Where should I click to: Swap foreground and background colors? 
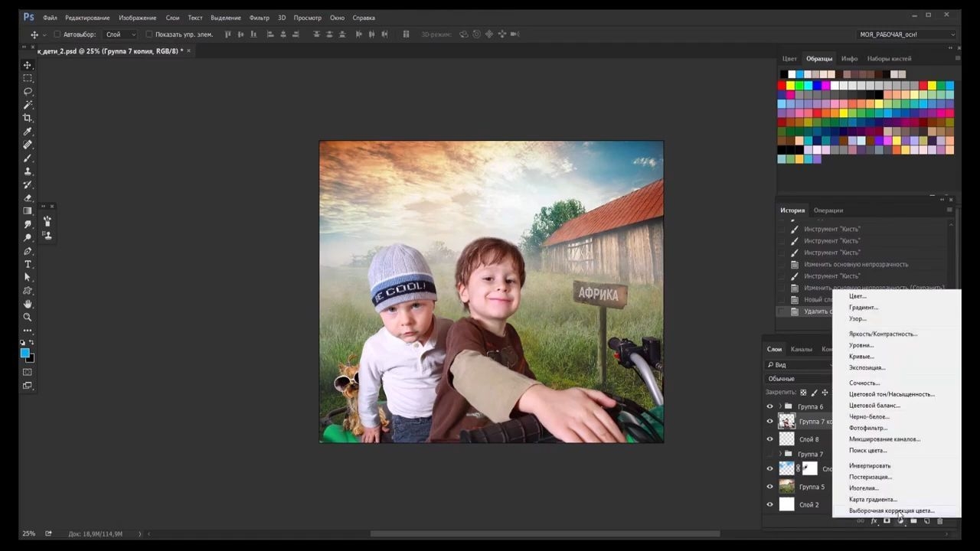tap(31, 343)
